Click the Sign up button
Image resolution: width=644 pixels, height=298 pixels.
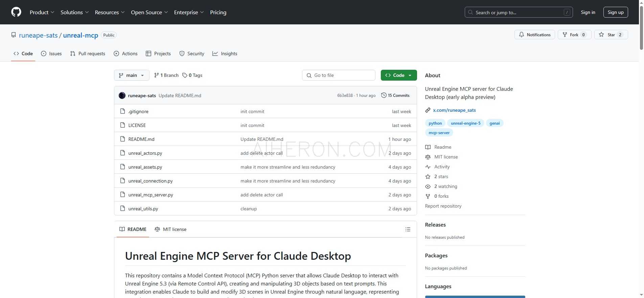[x=616, y=12]
